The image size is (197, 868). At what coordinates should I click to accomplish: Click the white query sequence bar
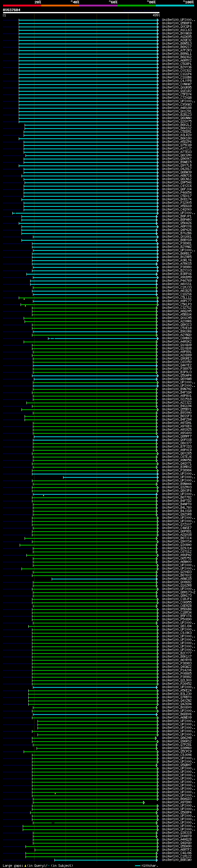[x=81, y=12]
